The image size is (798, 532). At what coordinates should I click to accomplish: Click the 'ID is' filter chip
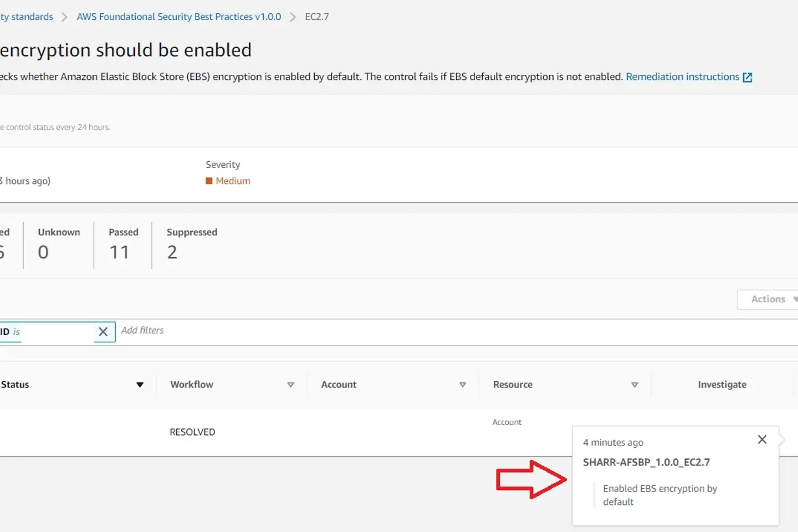tap(11, 332)
